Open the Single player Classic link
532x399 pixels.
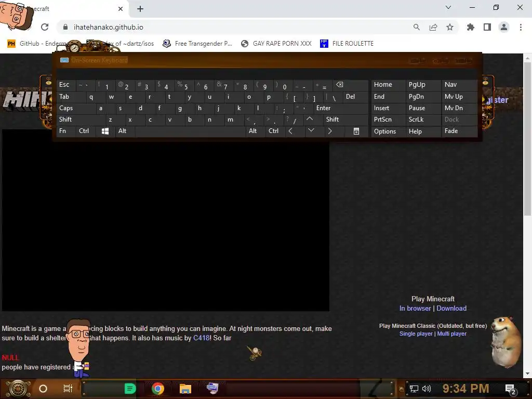pos(416,334)
